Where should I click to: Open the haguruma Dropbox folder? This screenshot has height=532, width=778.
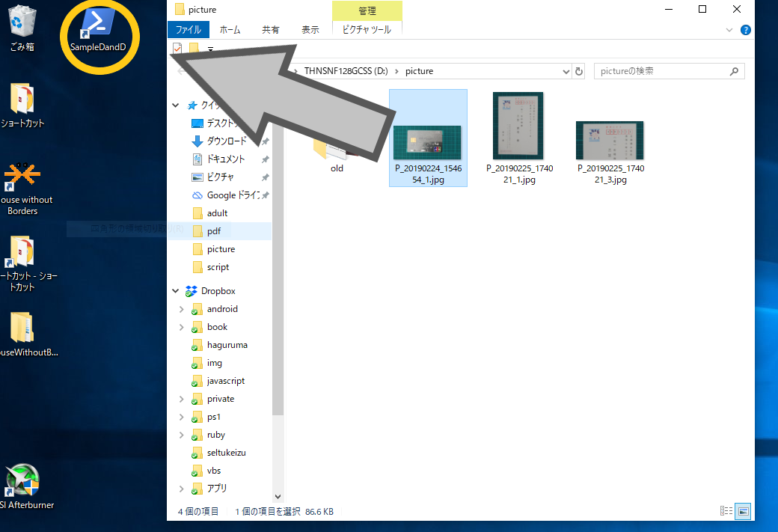pyautogui.click(x=227, y=346)
